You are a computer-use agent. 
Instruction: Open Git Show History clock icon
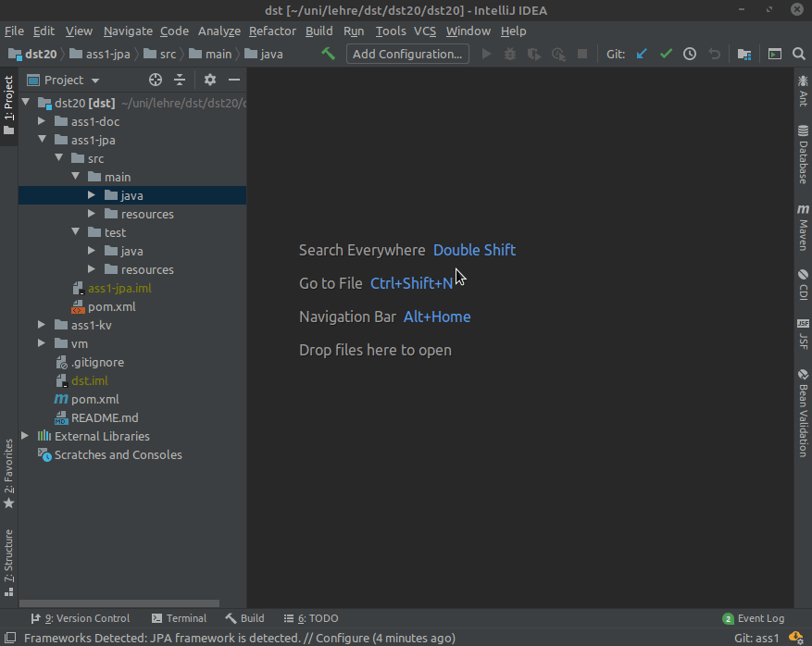690,54
